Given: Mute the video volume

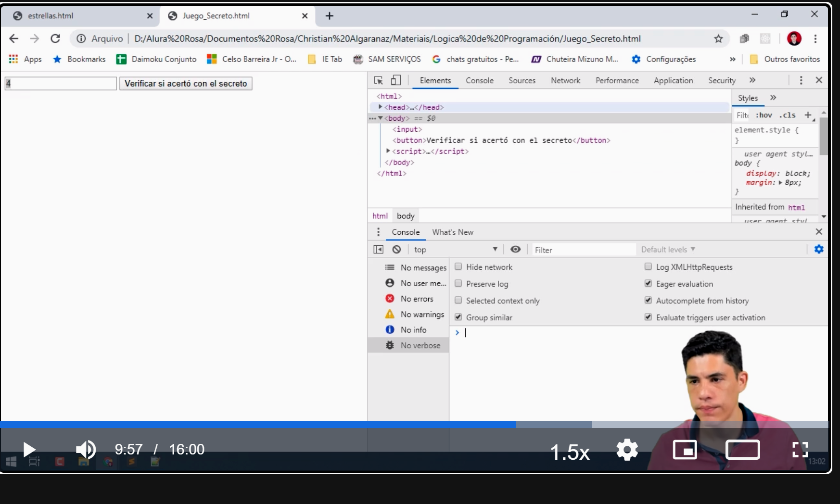Looking at the screenshot, I should [86, 450].
